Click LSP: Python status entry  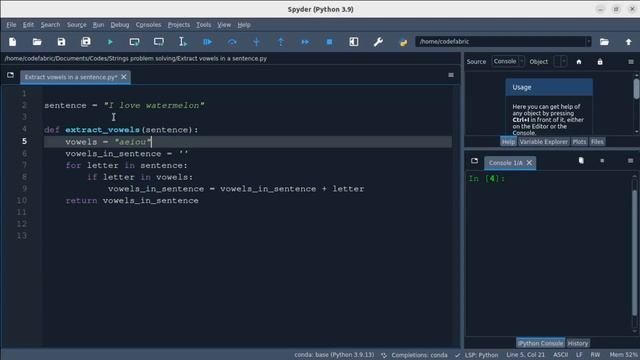477,355
